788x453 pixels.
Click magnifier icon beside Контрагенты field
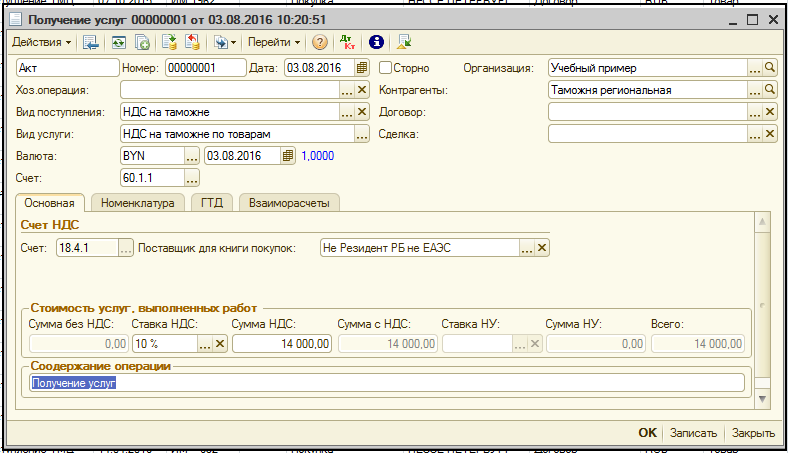click(769, 90)
